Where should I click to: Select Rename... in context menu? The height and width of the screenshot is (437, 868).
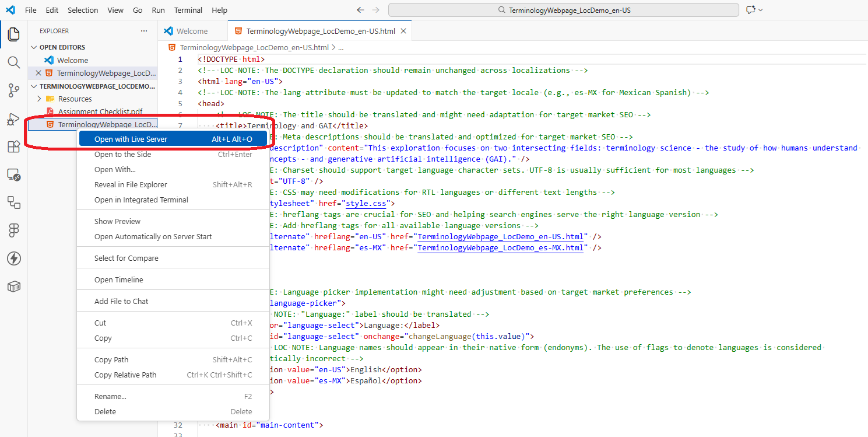click(x=173, y=397)
